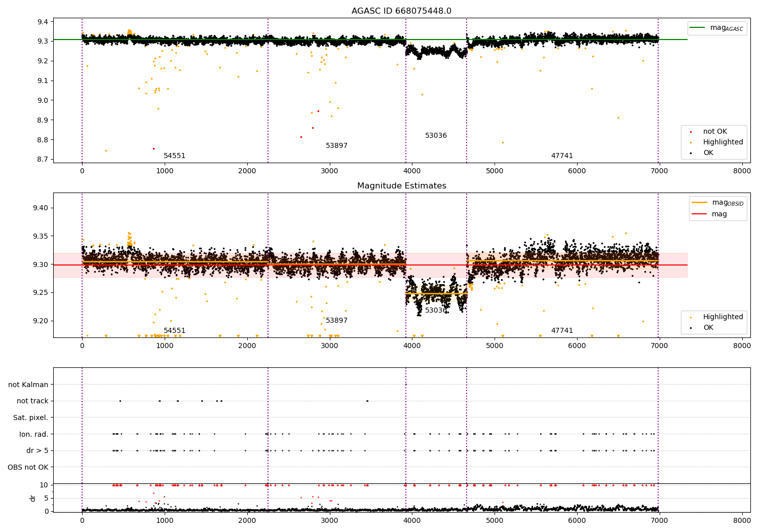Click 'not OK' in the top plot legend
Image resolution: width=760 pixels, height=532 pixels.
pos(715,132)
